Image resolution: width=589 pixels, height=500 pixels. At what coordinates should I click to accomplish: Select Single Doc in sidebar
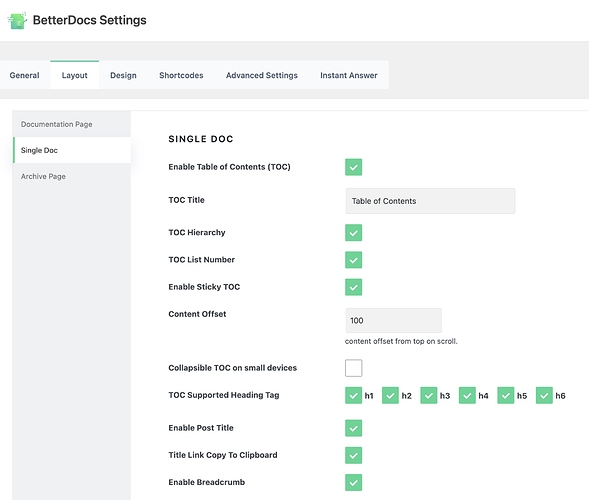click(72, 150)
